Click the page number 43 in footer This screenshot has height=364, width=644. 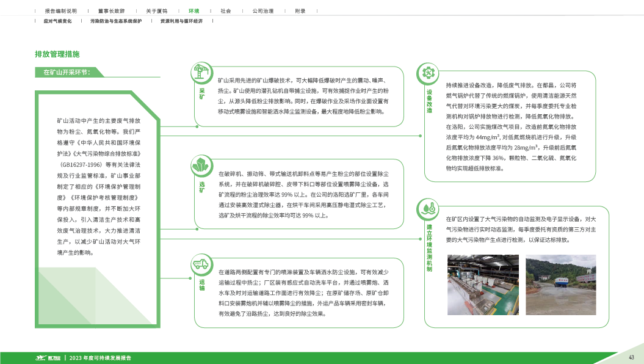[631, 357]
